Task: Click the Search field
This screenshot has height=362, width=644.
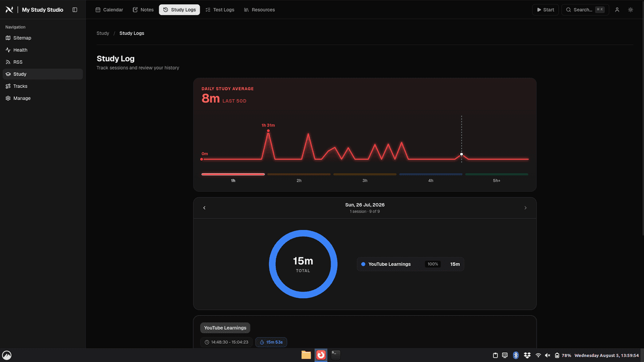Action: tap(585, 10)
